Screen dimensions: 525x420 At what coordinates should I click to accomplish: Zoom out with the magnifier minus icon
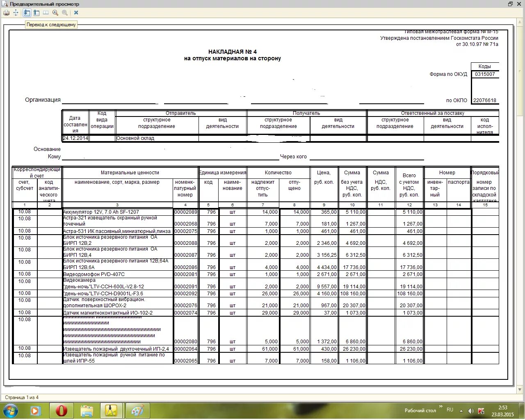(x=65, y=13)
